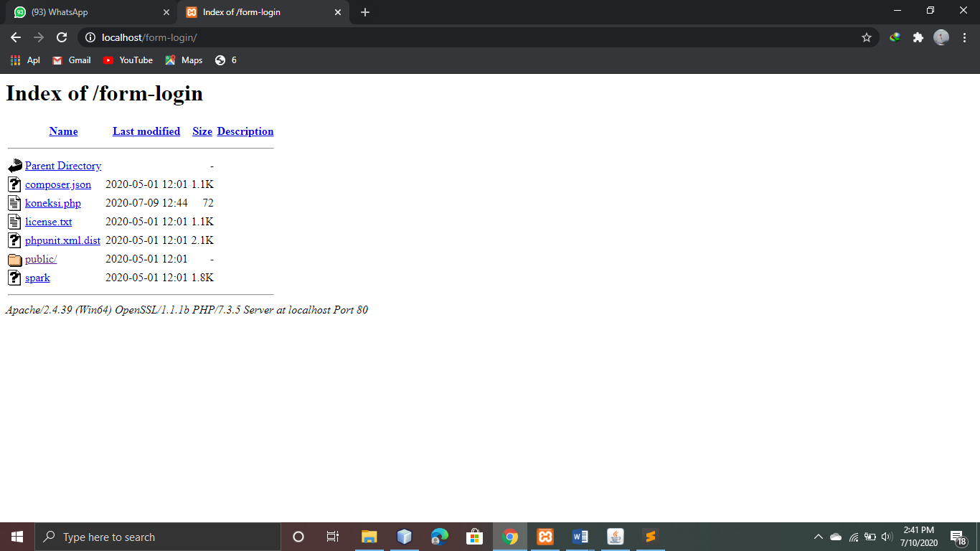Open the Apl apps bookmark

(x=25, y=60)
